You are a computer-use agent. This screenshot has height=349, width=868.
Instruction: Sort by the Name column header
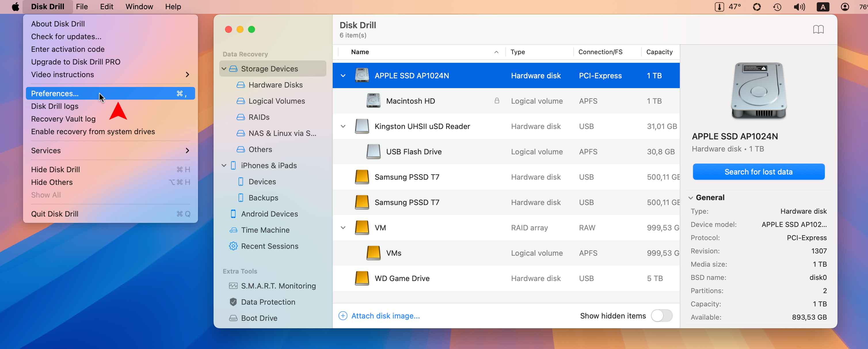[360, 52]
